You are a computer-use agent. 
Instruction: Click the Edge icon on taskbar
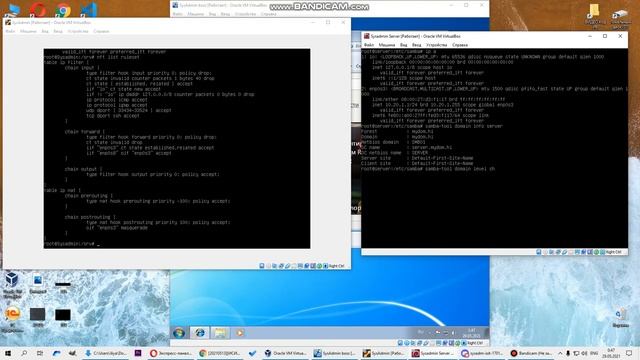click(56, 353)
